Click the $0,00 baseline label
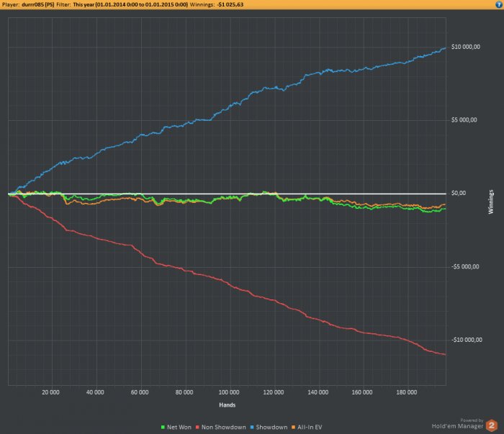 [459, 193]
